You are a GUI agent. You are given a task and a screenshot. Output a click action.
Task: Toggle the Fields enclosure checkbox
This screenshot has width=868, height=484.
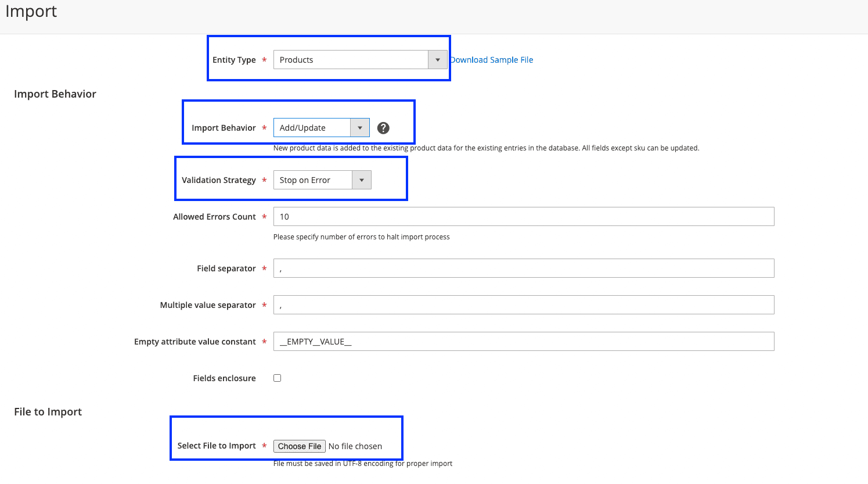(278, 378)
